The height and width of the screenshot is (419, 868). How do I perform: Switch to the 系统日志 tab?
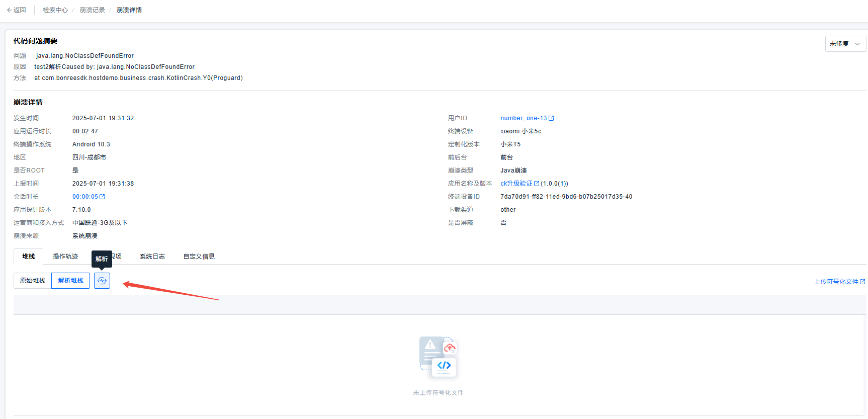pyautogui.click(x=152, y=257)
